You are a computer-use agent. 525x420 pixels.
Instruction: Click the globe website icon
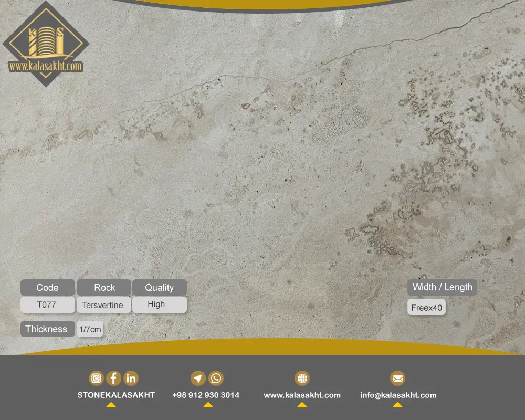click(x=302, y=379)
